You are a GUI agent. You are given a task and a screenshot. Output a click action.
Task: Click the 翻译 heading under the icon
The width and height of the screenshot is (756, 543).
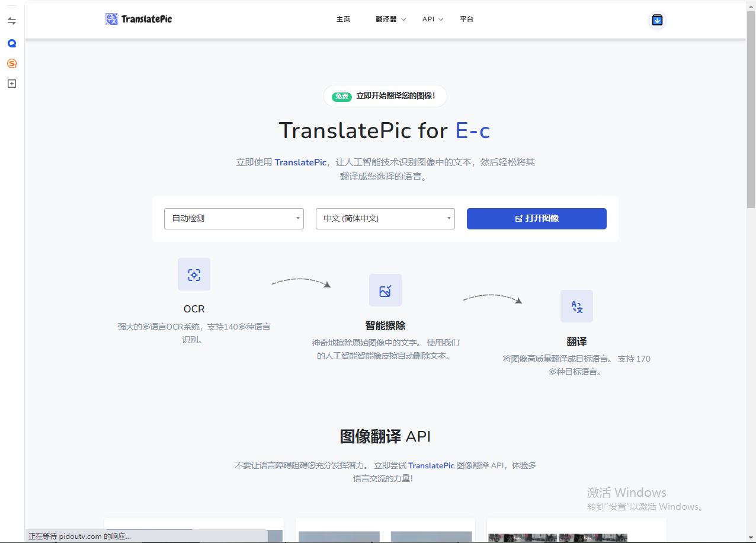click(576, 341)
